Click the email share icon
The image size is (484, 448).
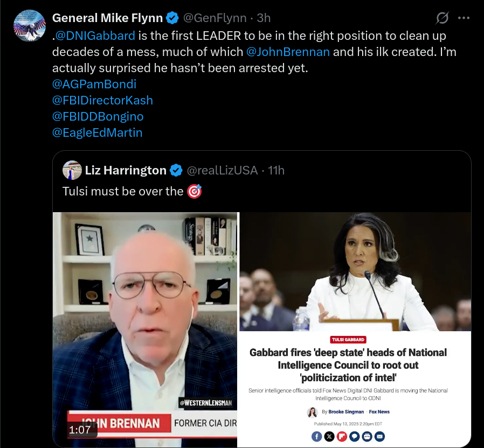coord(379,436)
